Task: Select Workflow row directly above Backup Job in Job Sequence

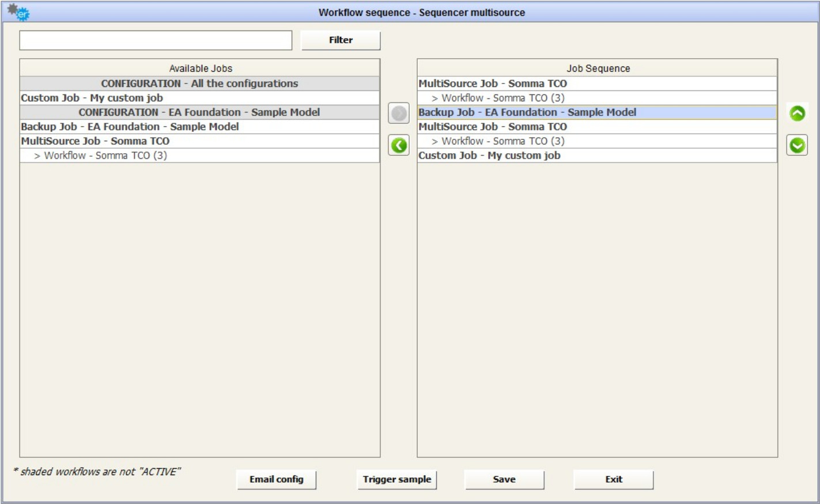Action: tap(597, 98)
